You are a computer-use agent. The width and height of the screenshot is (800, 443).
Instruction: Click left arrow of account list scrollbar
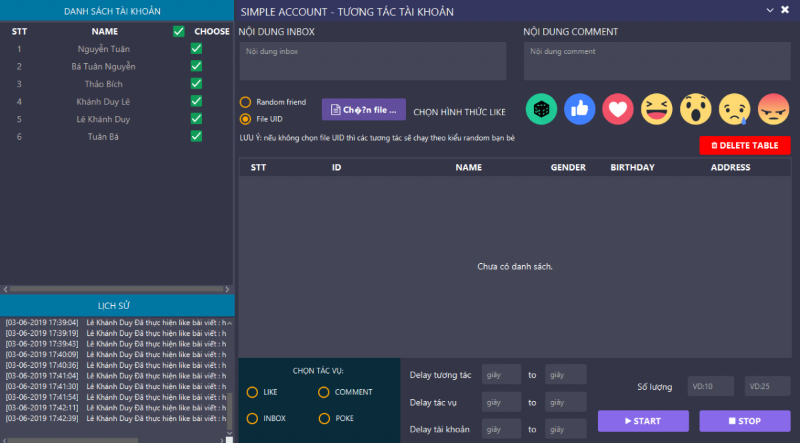5,289
